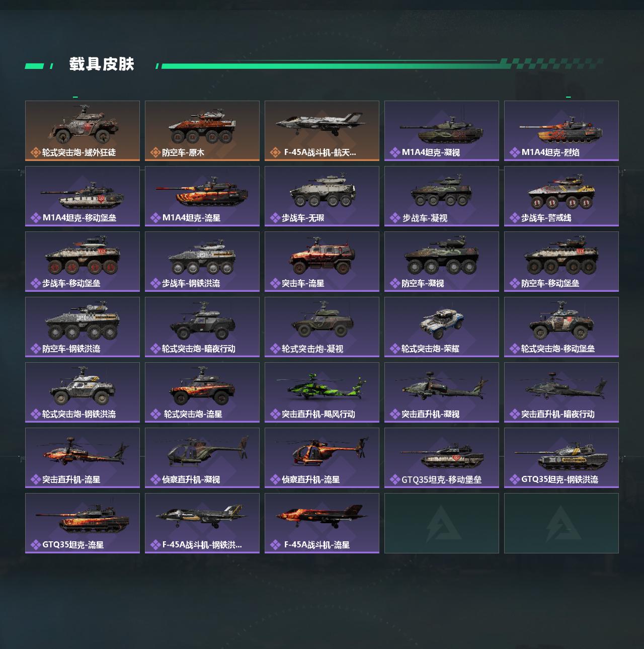Click rarity icon beside 防空车-钢铁洪流 label
The height and width of the screenshot is (649, 644).
[35, 349]
